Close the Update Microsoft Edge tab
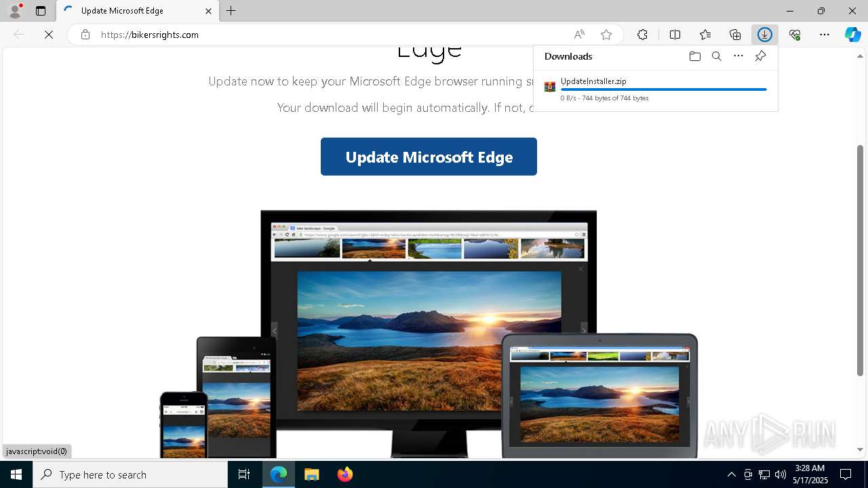 (x=208, y=11)
